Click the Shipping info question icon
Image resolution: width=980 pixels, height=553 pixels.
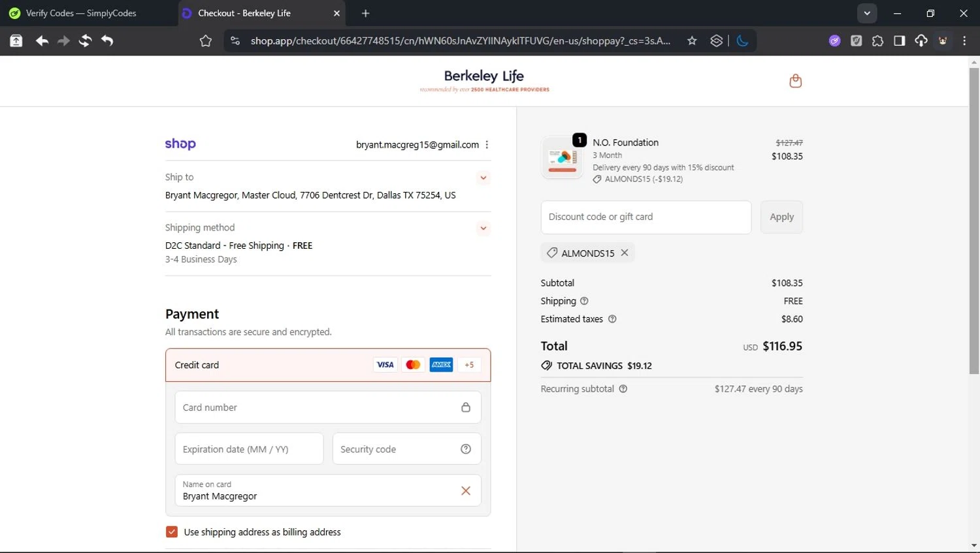click(x=584, y=301)
